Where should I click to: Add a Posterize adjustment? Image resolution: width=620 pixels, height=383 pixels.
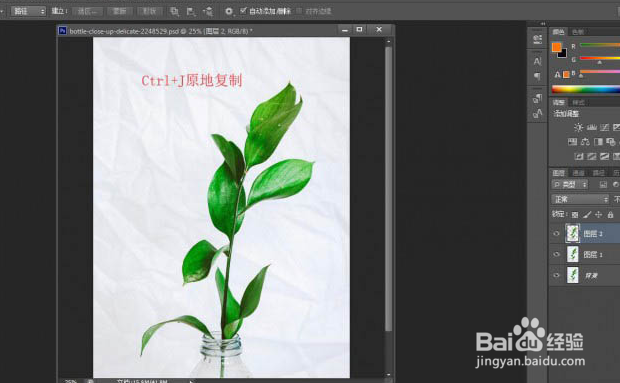(592, 157)
